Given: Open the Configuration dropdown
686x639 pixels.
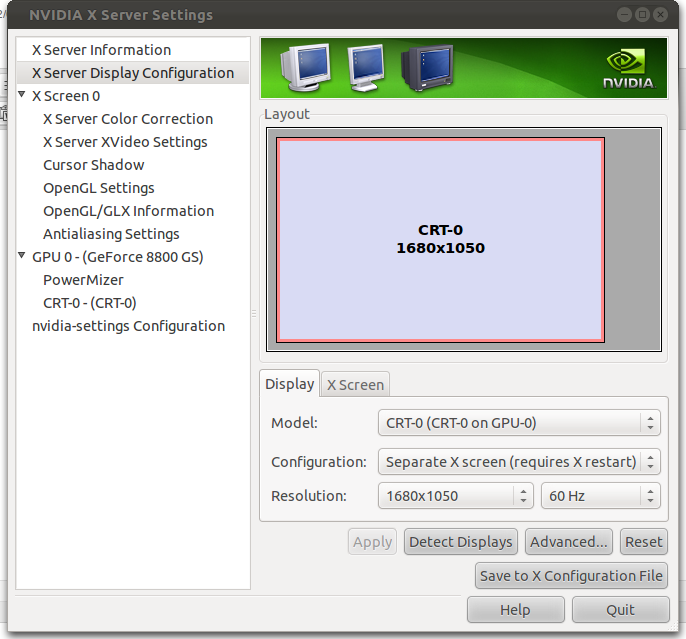Looking at the screenshot, I should tap(519, 462).
